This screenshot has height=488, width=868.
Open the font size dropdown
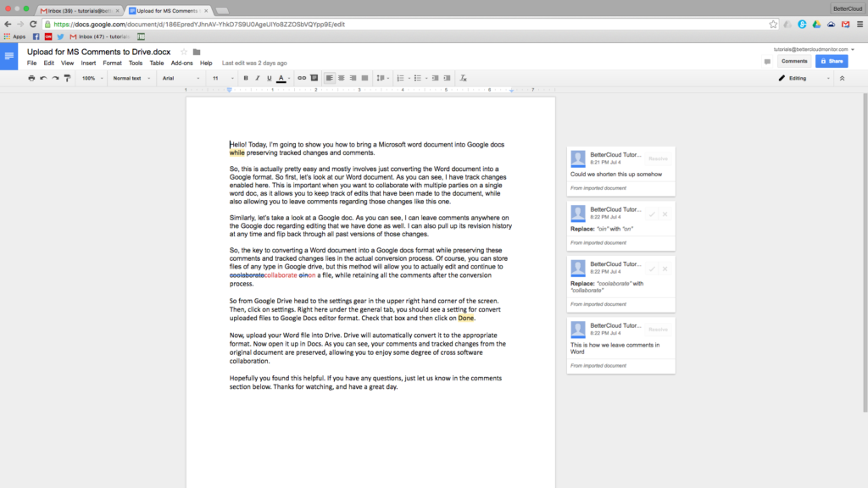pos(223,78)
